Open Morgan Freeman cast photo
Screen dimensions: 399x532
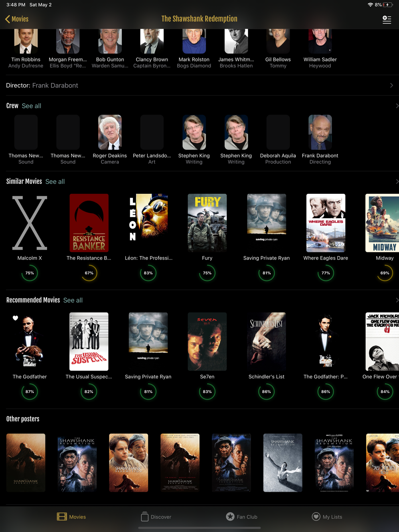68,41
